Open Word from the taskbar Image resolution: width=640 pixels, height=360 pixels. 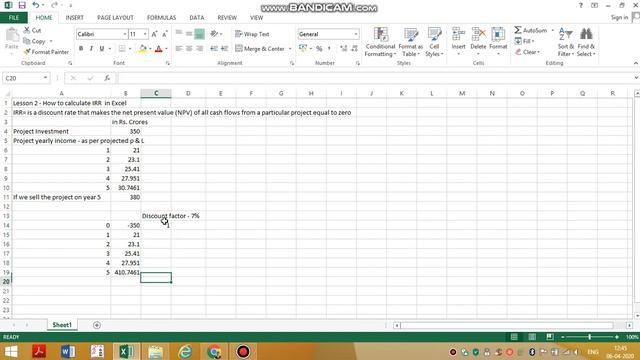click(68, 351)
